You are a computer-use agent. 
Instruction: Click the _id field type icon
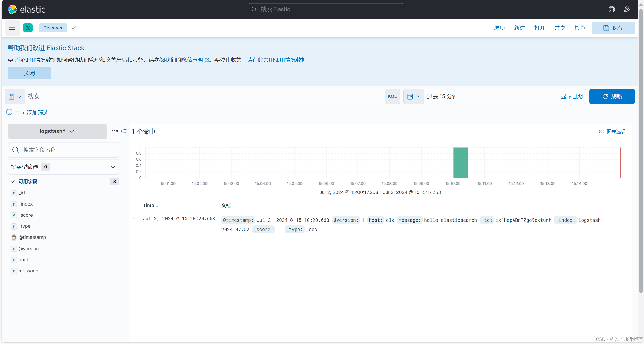click(14, 193)
